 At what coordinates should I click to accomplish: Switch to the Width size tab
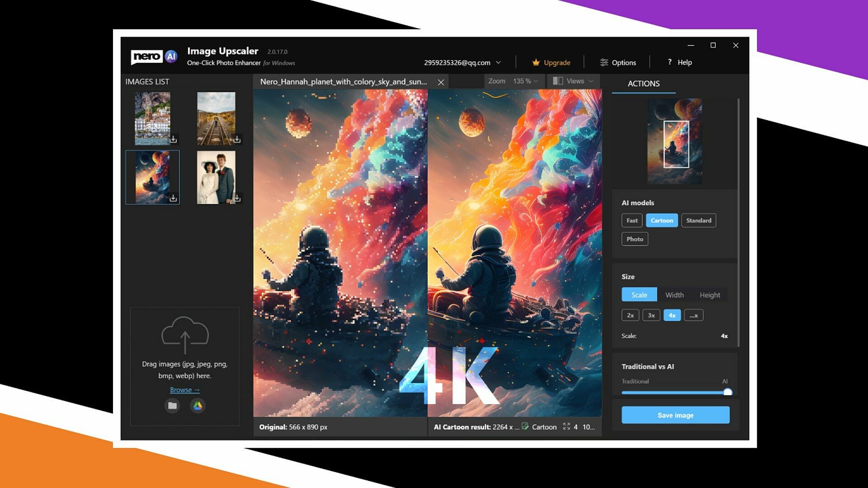[674, 295]
